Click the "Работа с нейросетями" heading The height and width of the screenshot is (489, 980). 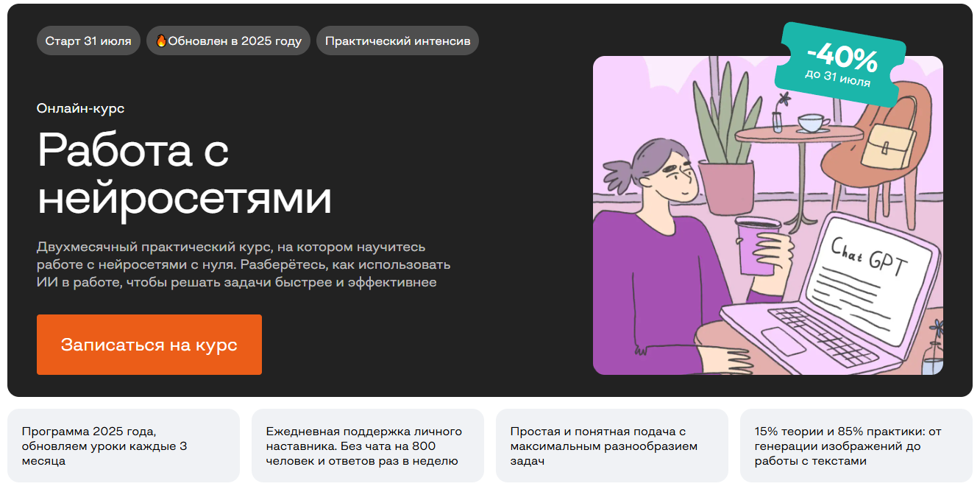tap(184, 175)
